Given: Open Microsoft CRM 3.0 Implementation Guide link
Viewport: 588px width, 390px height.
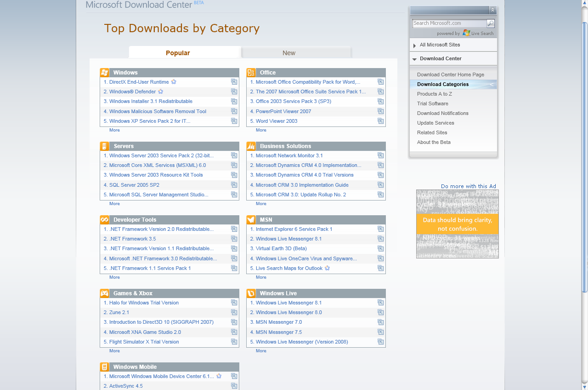Looking at the screenshot, I should pyautogui.click(x=302, y=185).
